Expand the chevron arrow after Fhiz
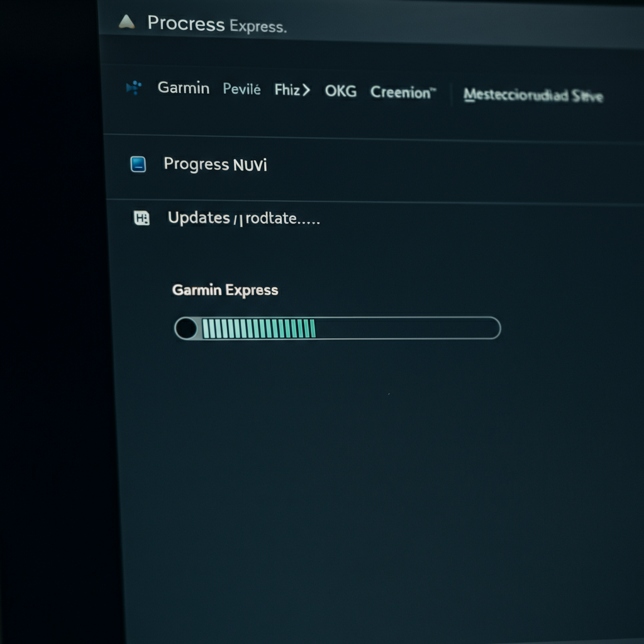 [306, 90]
